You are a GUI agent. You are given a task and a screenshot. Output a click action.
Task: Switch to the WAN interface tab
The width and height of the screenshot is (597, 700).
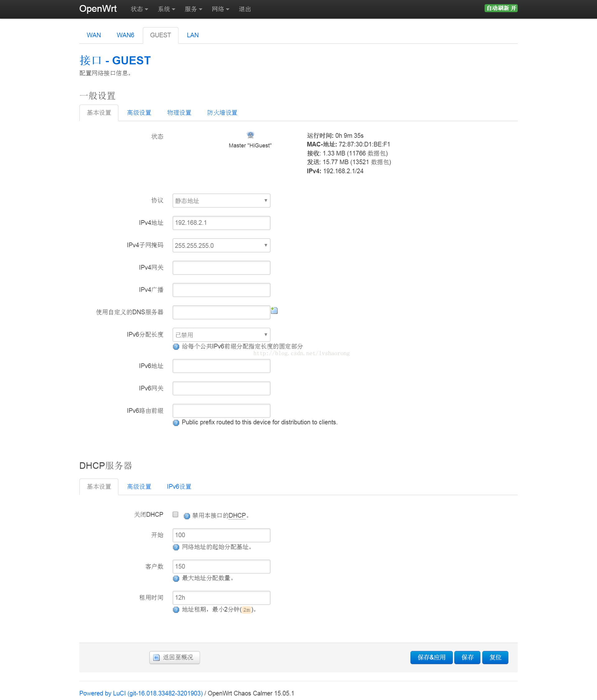(x=94, y=35)
